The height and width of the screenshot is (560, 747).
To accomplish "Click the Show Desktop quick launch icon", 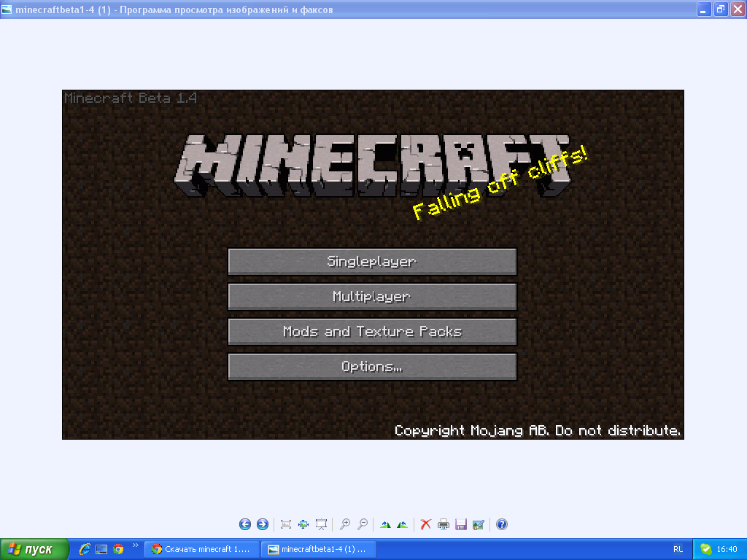I will click(x=101, y=549).
